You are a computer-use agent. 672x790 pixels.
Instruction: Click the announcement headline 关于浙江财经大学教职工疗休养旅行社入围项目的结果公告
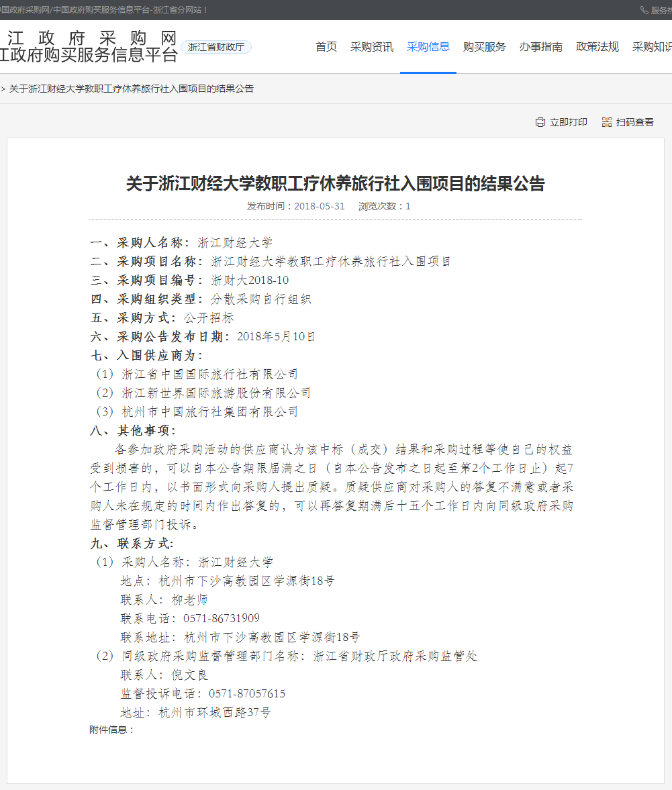click(336, 183)
